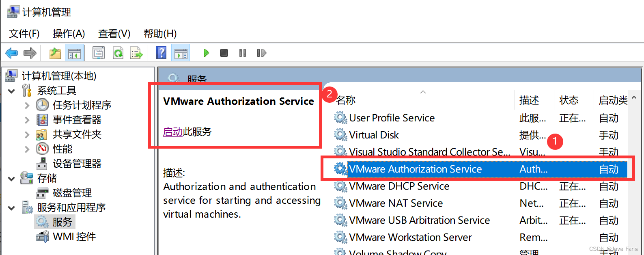Image resolution: width=644 pixels, height=255 pixels.
Task: Select 设备管理器 in the tree
Action: point(77,164)
